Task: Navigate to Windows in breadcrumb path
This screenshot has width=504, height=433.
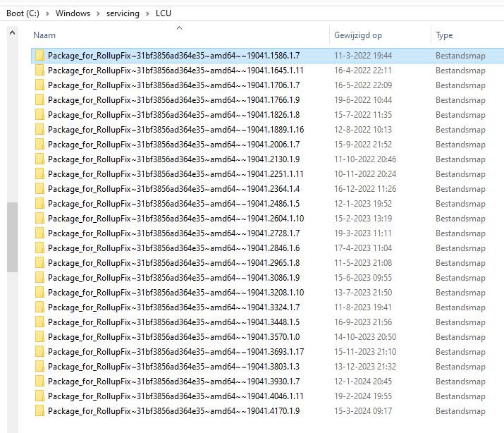Action: pyautogui.click(x=73, y=13)
